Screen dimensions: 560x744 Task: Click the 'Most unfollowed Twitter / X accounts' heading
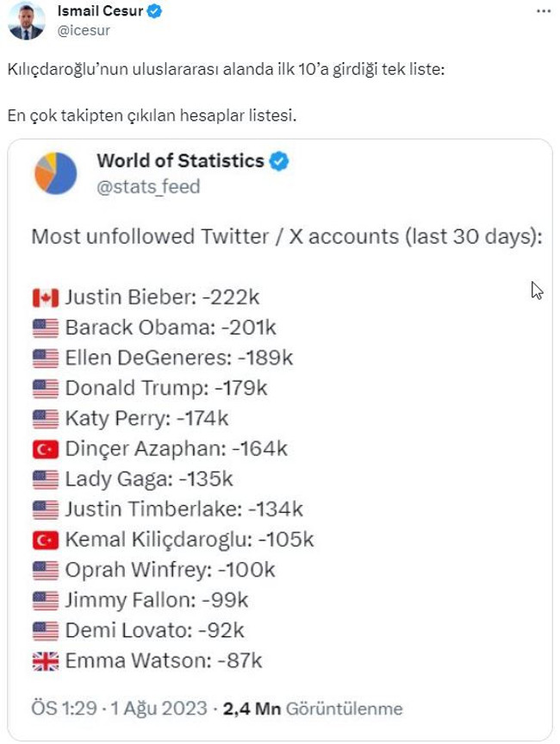coord(286,237)
